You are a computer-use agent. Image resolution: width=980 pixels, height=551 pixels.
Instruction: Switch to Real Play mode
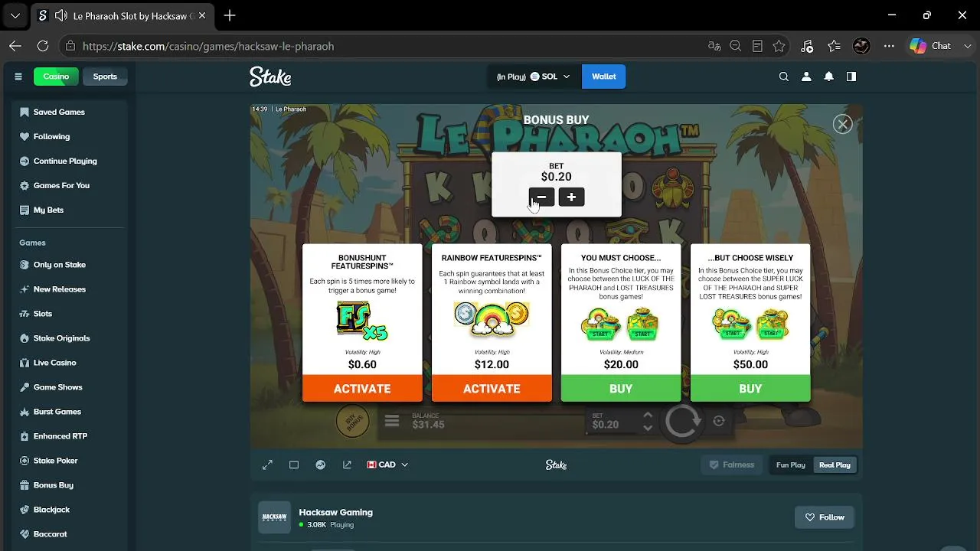tap(835, 465)
